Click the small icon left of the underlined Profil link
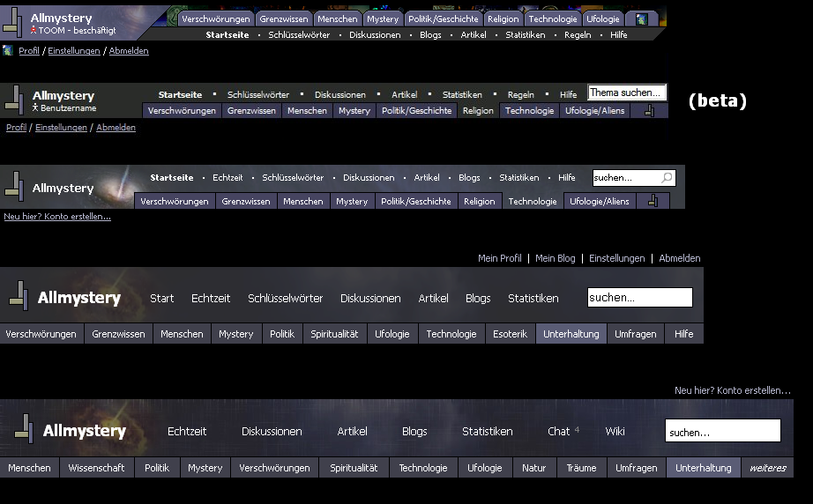The height and width of the screenshot is (504, 813). (x=8, y=50)
